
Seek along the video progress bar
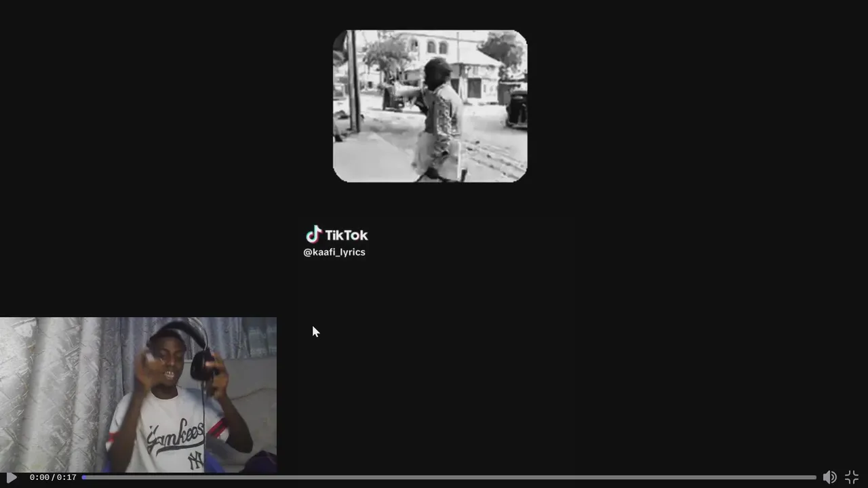(x=449, y=477)
